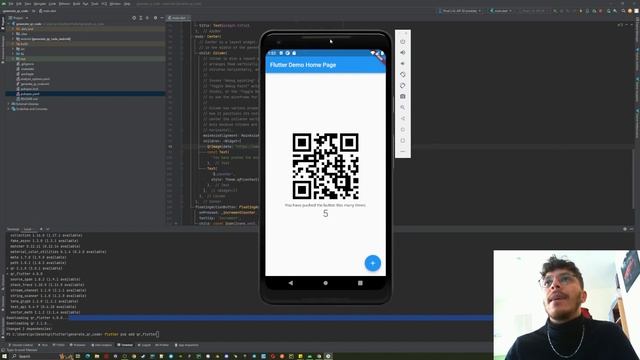Expand the android folder
Image resolution: width=640 pixels, height=360 pixels.
(13, 39)
